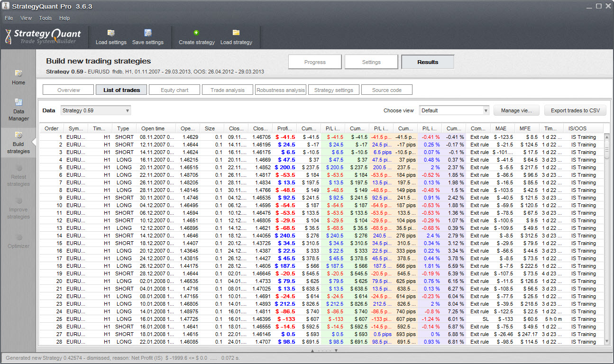Viewport: 614px width, 364px height.
Task: Click the Load settings toolbar icon
Action: click(x=111, y=33)
